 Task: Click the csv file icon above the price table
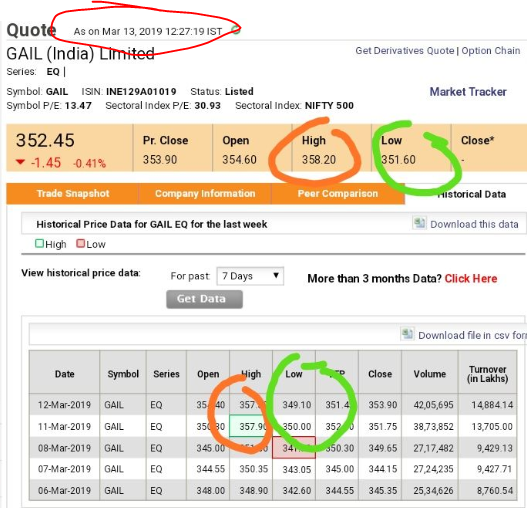click(407, 334)
